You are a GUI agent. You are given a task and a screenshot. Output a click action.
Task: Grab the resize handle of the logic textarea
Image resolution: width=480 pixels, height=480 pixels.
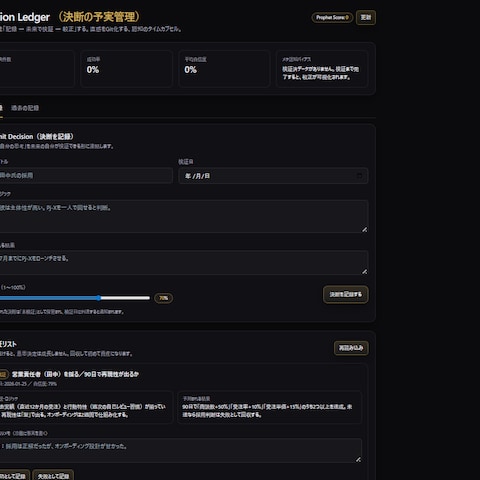(x=364, y=229)
